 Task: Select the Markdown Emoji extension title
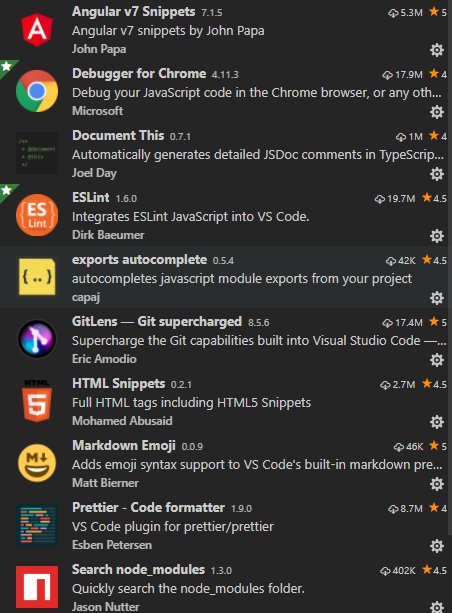(124, 445)
